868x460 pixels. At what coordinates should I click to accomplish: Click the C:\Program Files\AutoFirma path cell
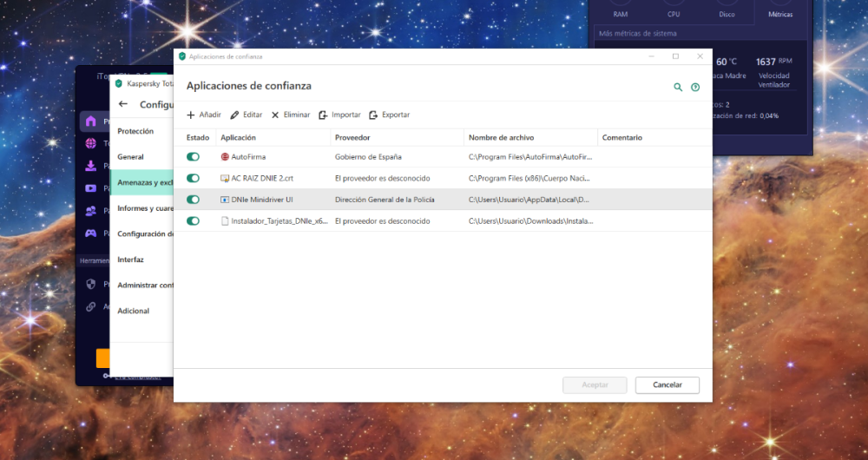530,156
